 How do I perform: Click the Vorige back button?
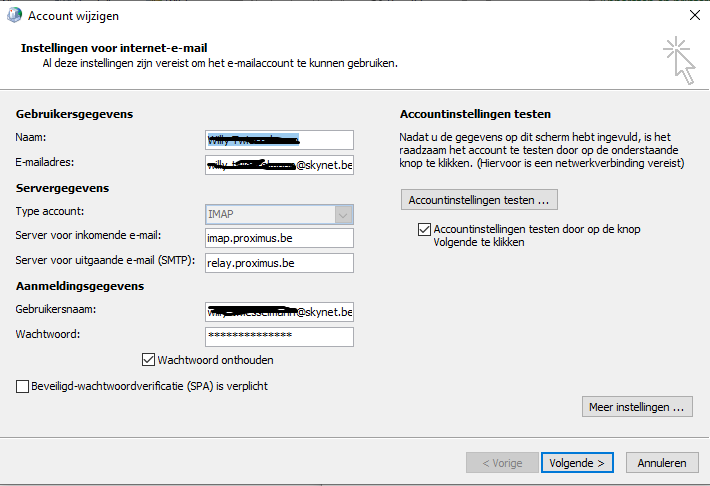[x=501, y=463]
